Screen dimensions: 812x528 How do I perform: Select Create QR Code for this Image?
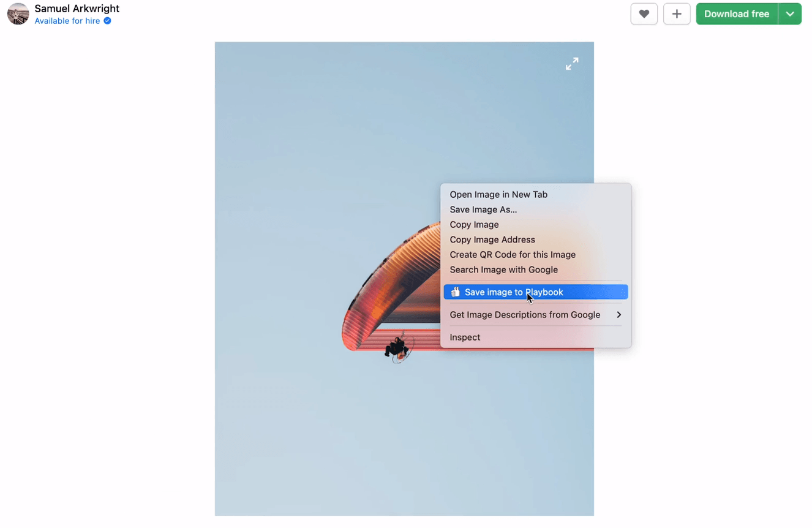coord(513,254)
